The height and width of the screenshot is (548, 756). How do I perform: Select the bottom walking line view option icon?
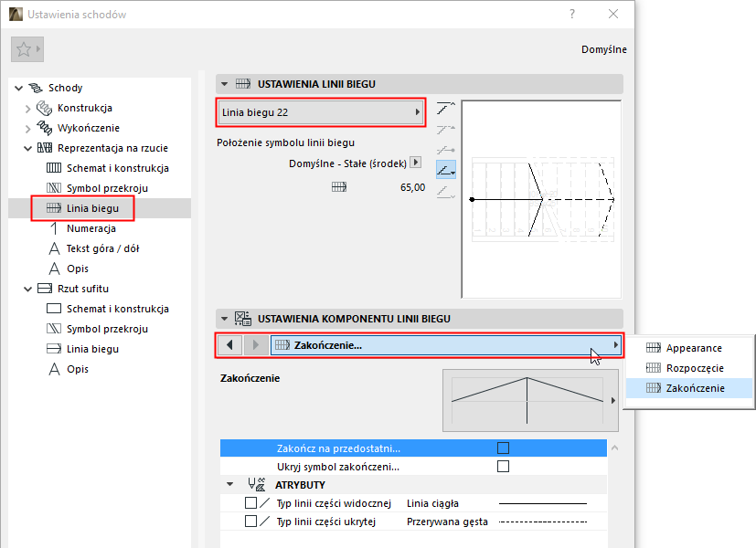[445, 192]
